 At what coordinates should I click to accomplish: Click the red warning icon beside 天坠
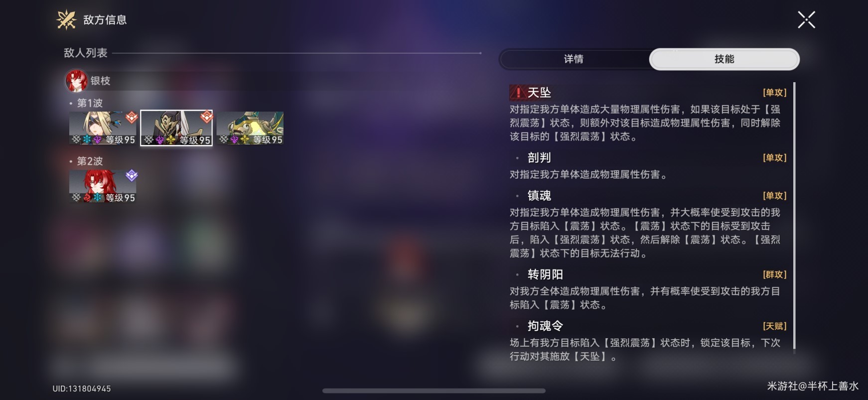[518, 93]
